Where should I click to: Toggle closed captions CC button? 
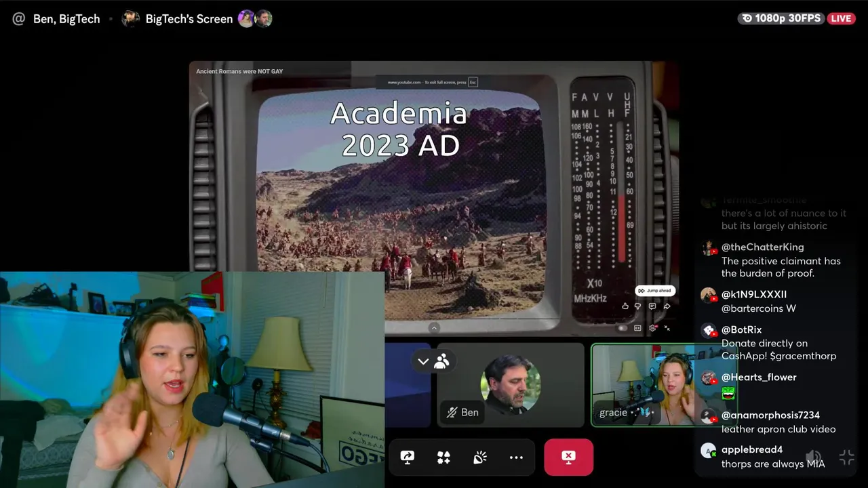[x=637, y=328]
